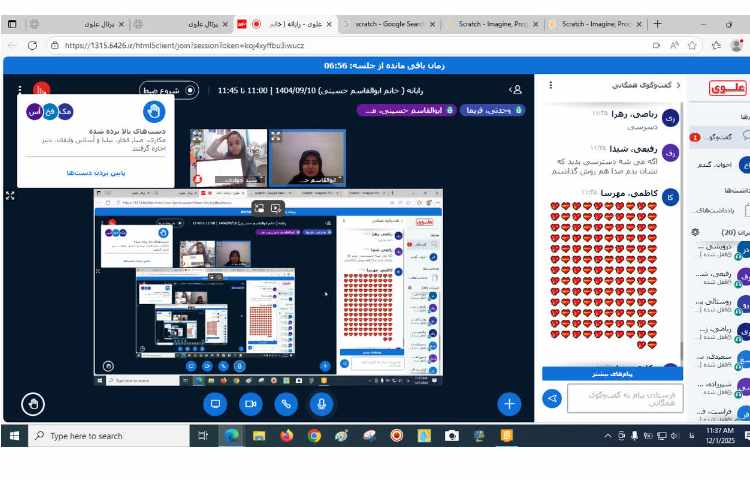Viewport: 750px width, 480px height.
Task: Toggle screen sharing in bottom toolbar
Action: (214, 403)
